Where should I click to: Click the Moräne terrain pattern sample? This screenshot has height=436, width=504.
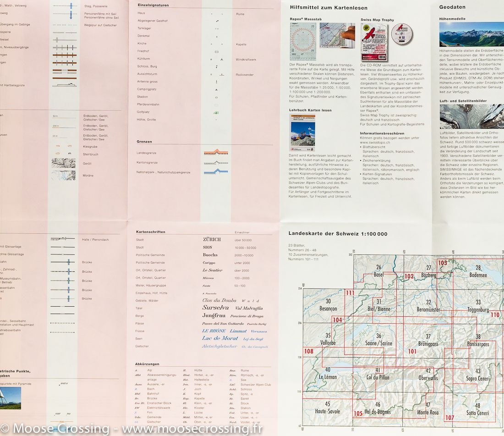point(64,175)
